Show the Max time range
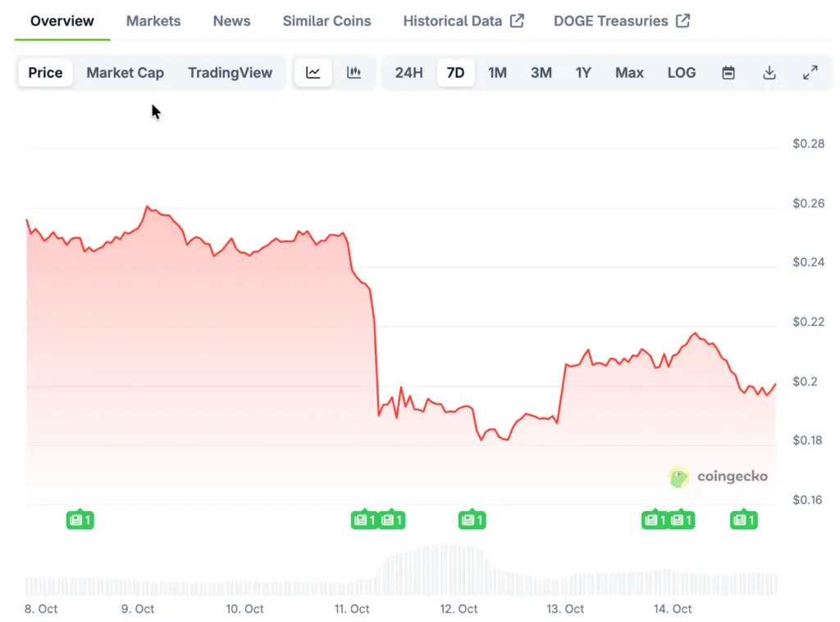 [x=629, y=72]
